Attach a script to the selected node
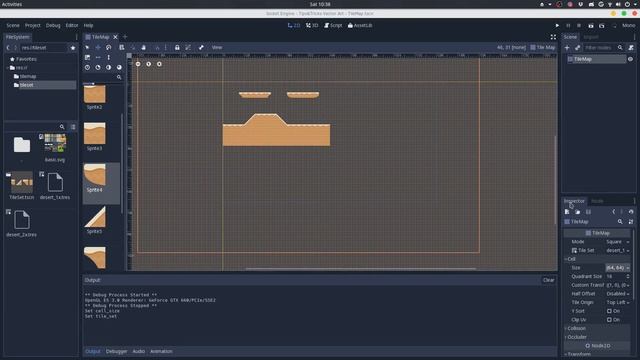This screenshot has height=360, width=640. click(x=631, y=48)
